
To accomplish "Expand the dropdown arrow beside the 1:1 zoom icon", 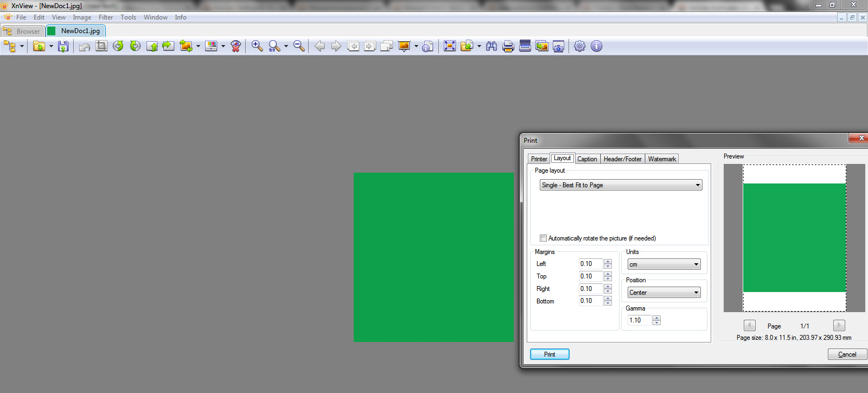I will [286, 46].
